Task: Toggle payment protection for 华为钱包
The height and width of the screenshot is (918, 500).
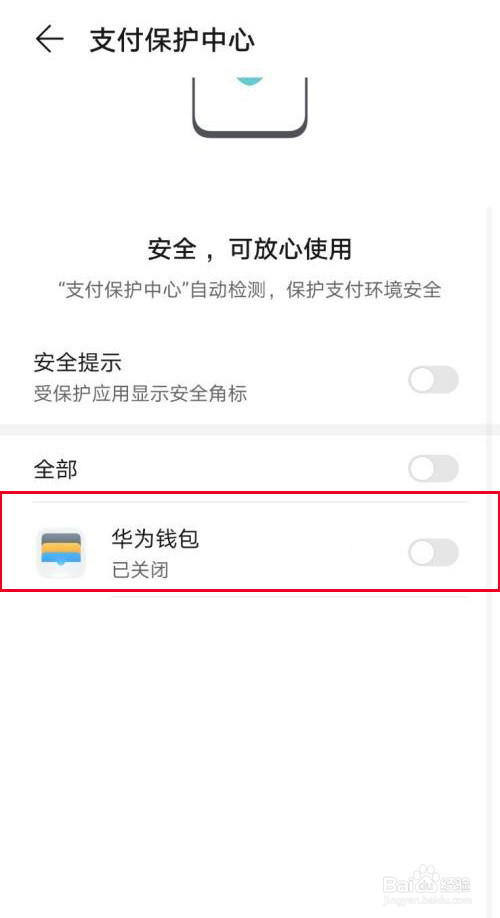Action: point(433,553)
